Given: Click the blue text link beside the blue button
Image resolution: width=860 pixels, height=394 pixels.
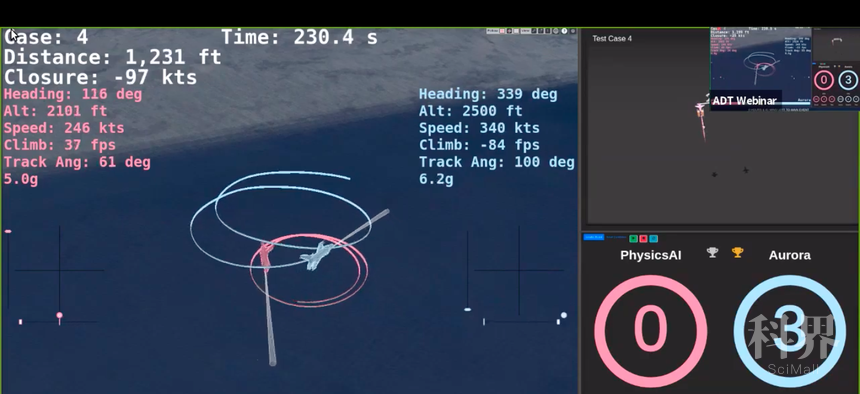Looking at the screenshot, I should coord(616,237).
